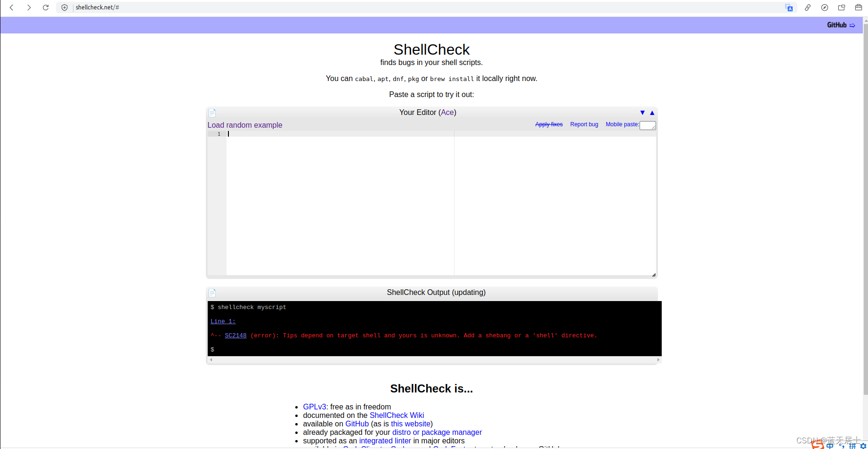This screenshot has height=449, width=868.
Task: Open site security shield icon
Action: point(65,8)
